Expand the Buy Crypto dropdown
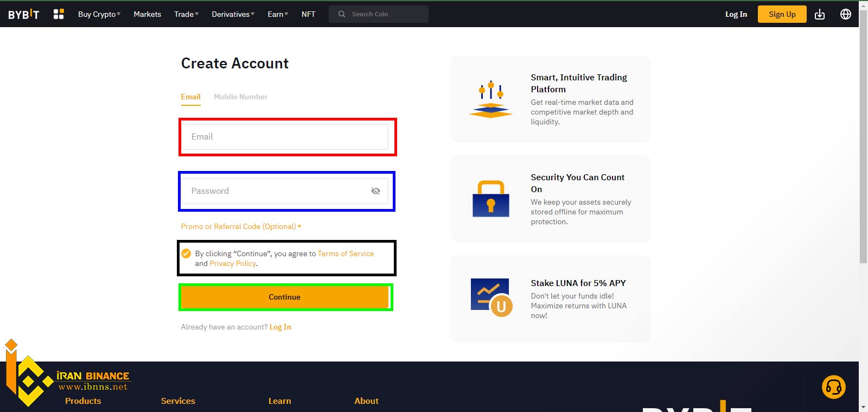The image size is (868, 412). pyautogui.click(x=99, y=14)
